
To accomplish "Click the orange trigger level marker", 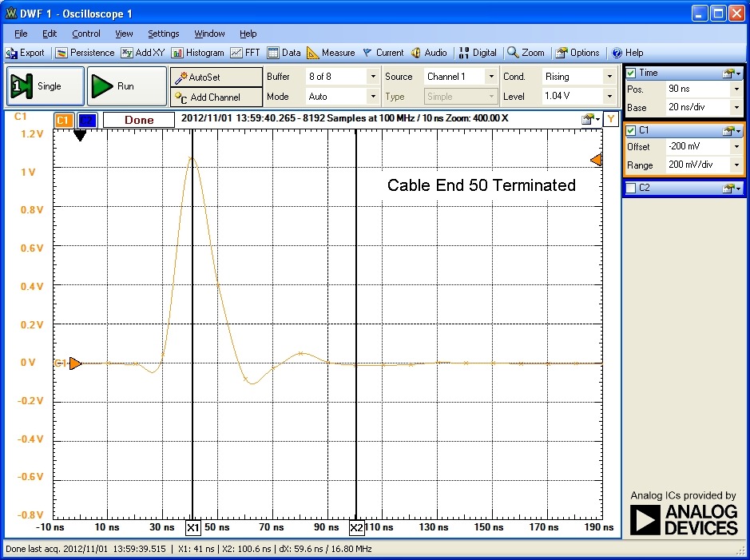I will pyautogui.click(x=596, y=161).
